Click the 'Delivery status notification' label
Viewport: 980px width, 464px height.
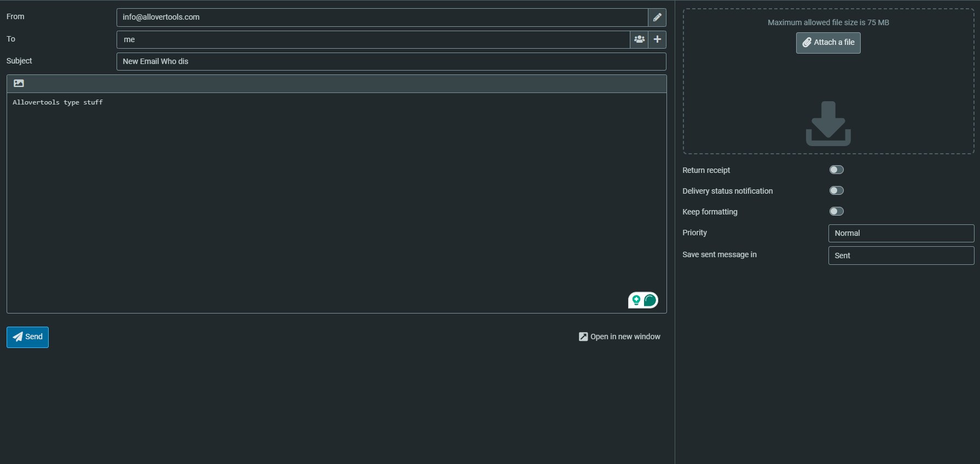727,191
